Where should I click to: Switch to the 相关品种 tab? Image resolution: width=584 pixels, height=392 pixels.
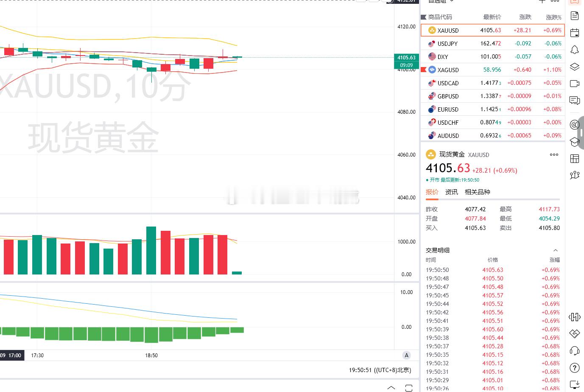coord(478,192)
